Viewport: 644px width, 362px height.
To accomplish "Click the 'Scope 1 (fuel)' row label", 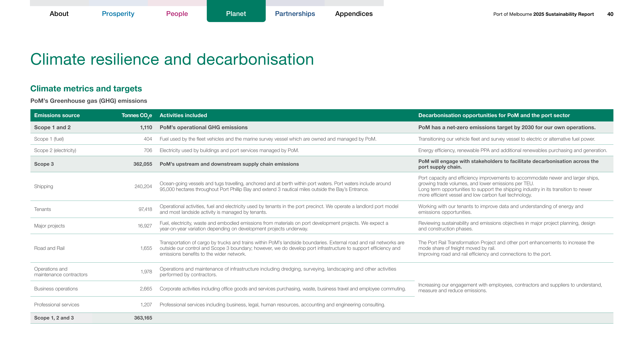I will point(49,139).
